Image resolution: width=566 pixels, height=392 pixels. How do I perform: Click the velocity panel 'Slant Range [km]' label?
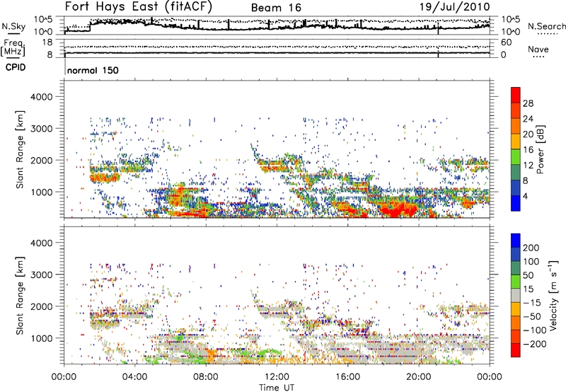(x=21, y=295)
